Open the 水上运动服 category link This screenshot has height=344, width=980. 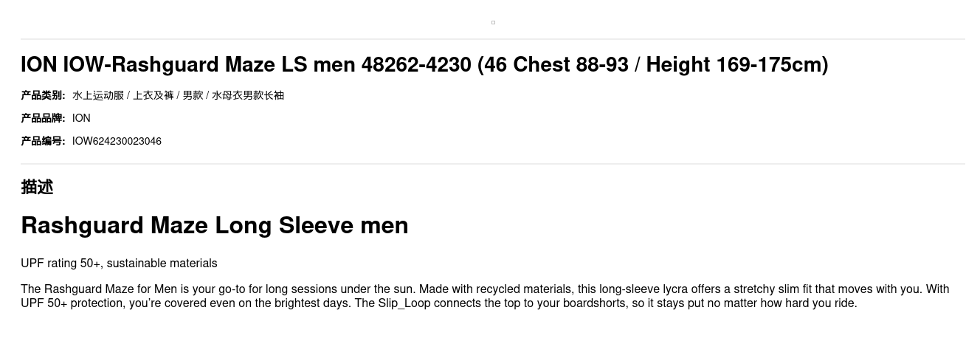pyautogui.click(x=97, y=95)
